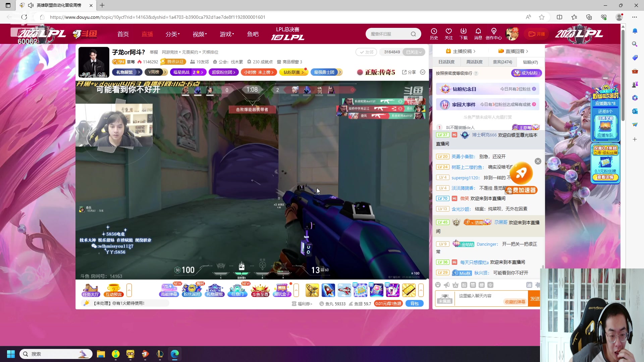
Task: Open File Explorer from the taskbar
Action: pyautogui.click(x=101, y=354)
